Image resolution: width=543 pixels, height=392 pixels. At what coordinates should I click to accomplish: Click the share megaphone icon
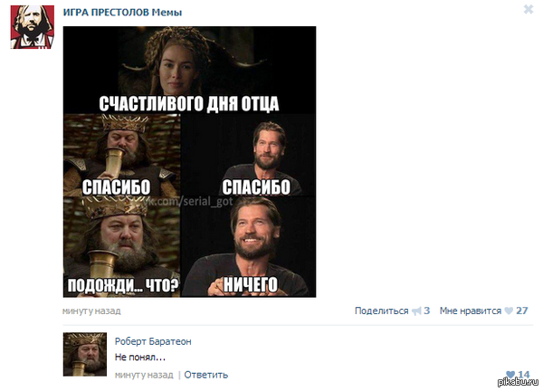[x=416, y=311]
